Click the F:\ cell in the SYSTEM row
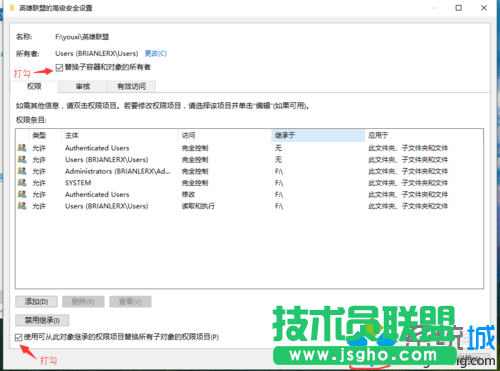 [x=279, y=183]
